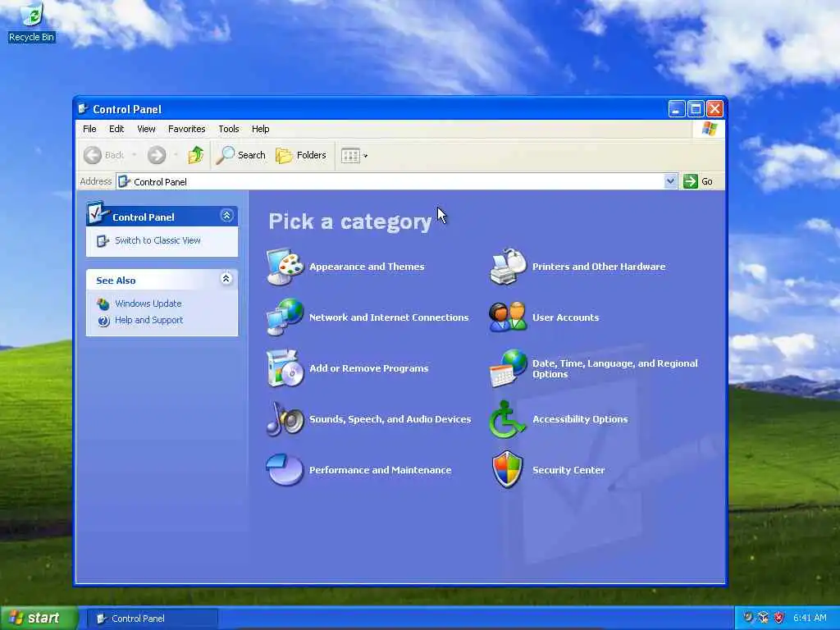Click the Up folder toolbar icon
Image resolution: width=840 pixels, height=630 pixels.
click(x=195, y=155)
